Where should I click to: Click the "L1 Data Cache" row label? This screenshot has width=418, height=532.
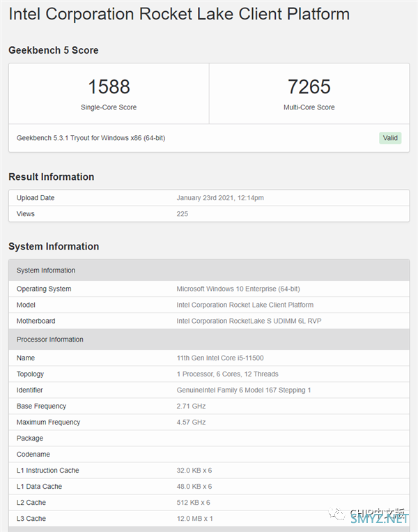[39, 486]
